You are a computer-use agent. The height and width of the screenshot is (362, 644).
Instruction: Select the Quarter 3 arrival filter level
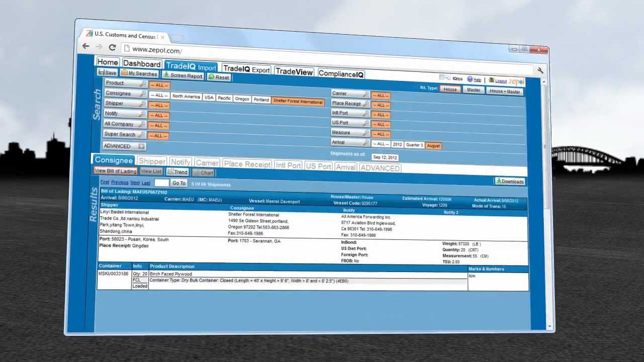click(x=415, y=145)
